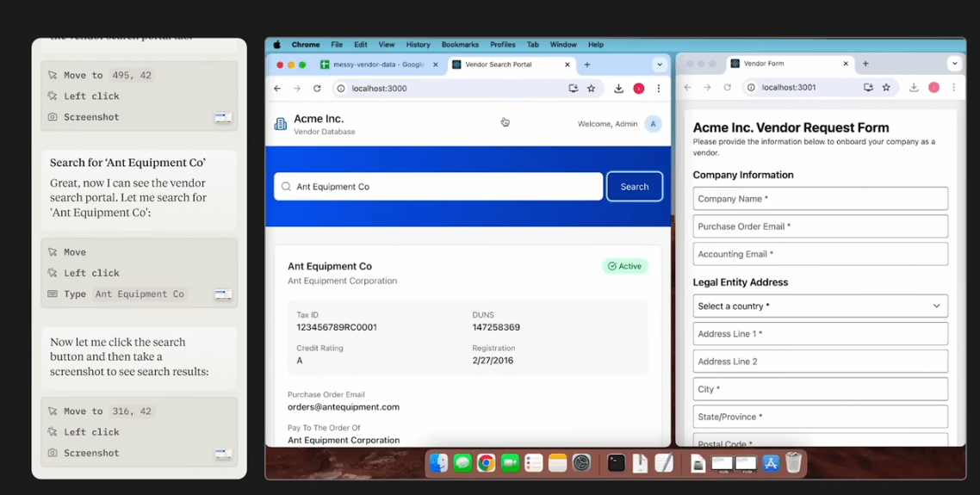Image resolution: width=980 pixels, height=495 pixels.
Task: Click the Company Name input field
Action: click(x=820, y=199)
